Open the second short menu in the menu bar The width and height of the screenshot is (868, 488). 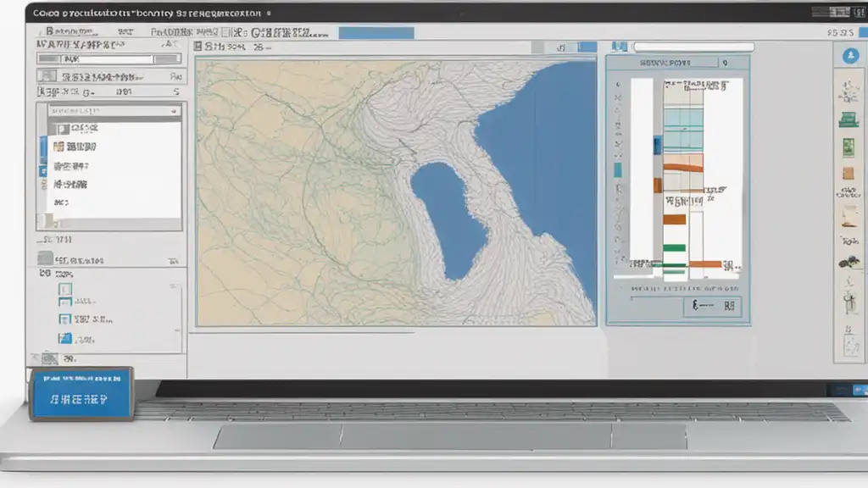[125, 32]
